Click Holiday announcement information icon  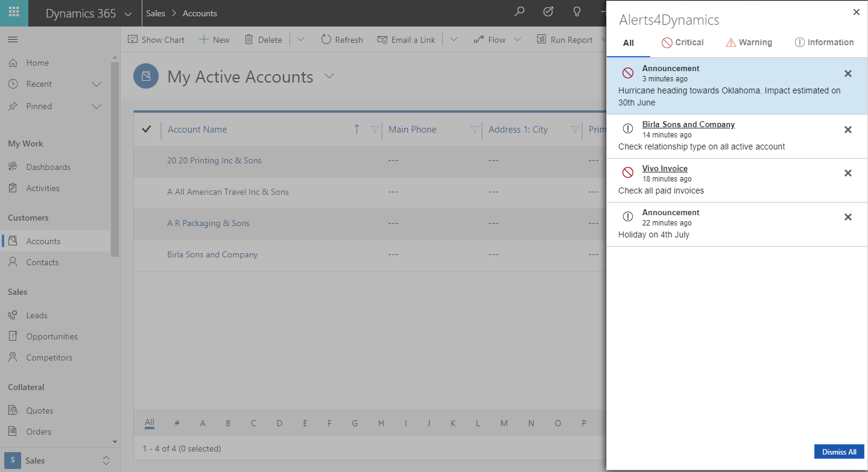click(628, 217)
